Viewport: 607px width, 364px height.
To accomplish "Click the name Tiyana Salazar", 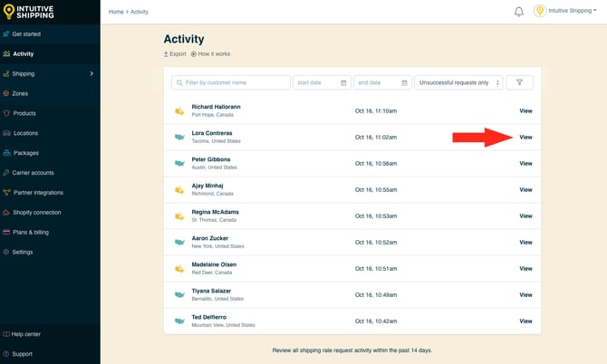I will (211, 291).
